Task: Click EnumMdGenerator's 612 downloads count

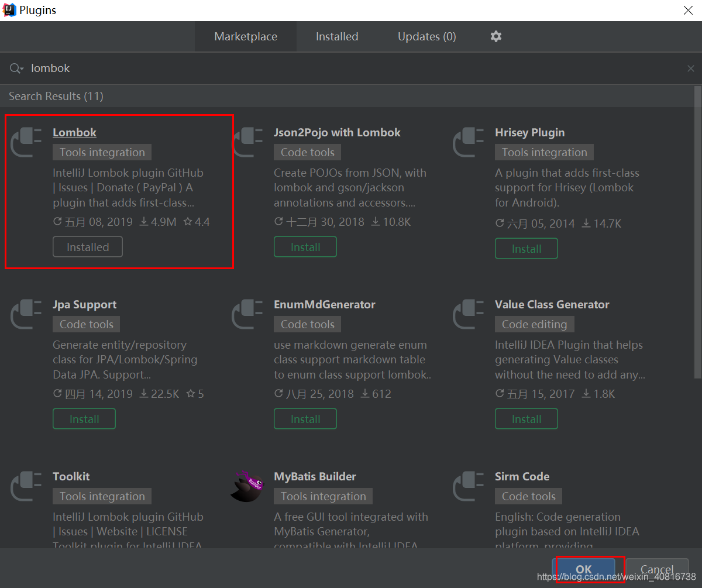Action: [x=376, y=394]
